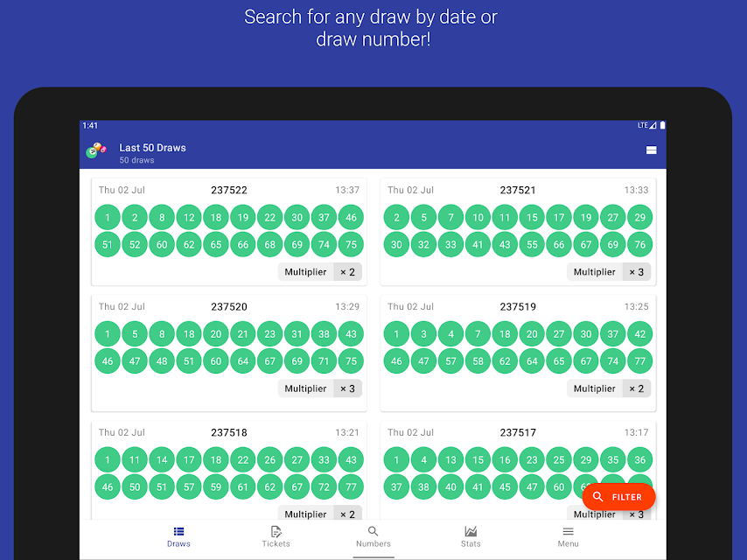The image size is (747, 560).
Task: Tap ball 77 in draw 237519
Action: (639, 360)
